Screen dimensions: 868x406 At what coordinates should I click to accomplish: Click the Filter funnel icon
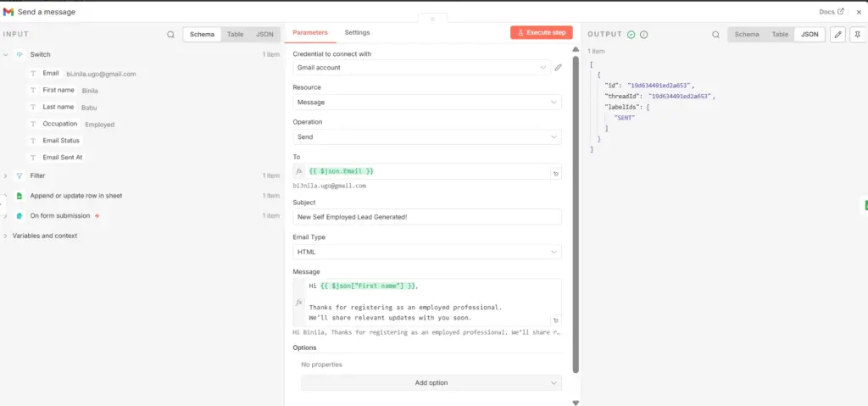(x=19, y=175)
